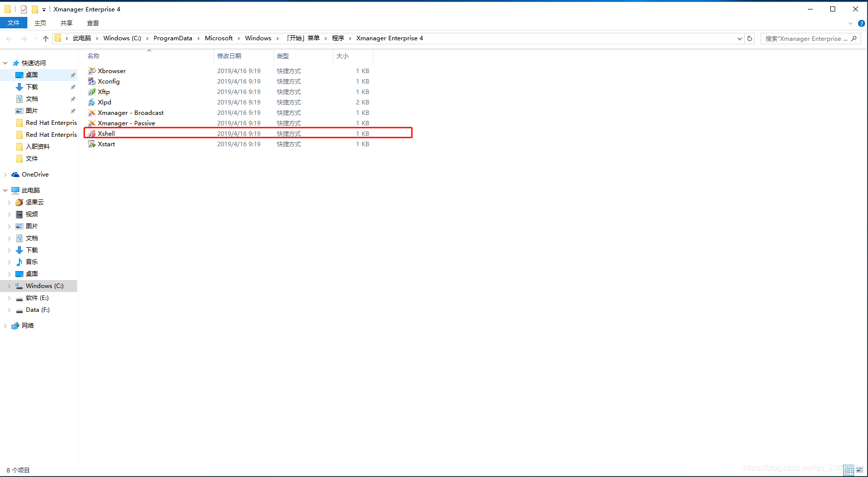Open 软件 (E:) drive
868x477 pixels.
click(37, 298)
